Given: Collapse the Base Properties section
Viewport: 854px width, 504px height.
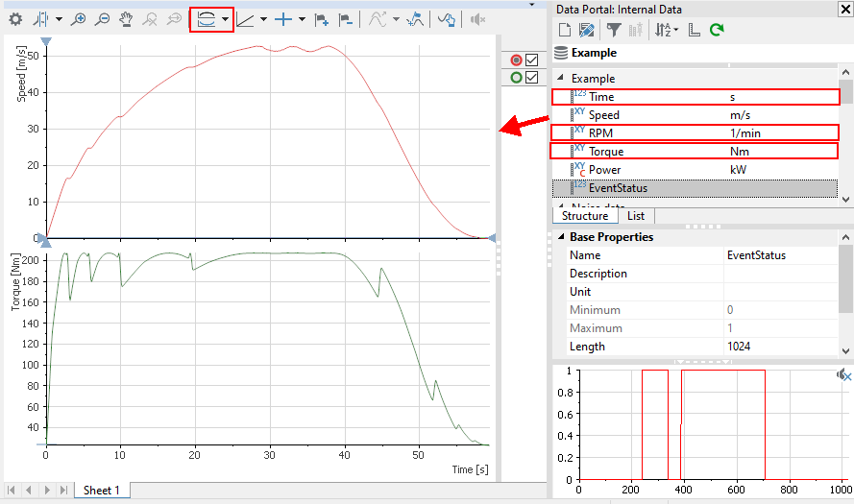Looking at the screenshot, I should click(x=561, y=237).
